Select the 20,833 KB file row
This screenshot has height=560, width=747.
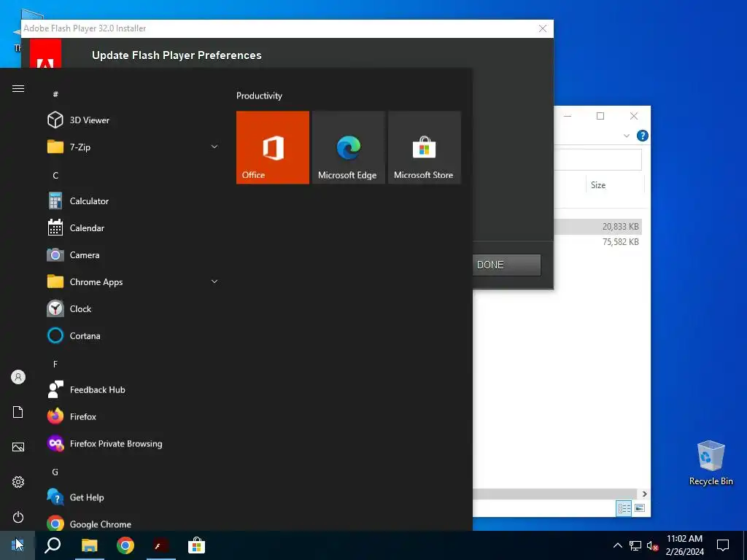[598, 227]
